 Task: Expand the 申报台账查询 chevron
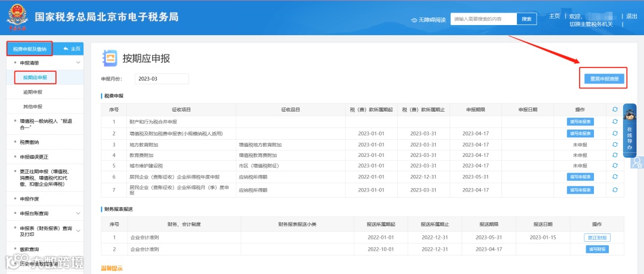click(x=78, y=213)
